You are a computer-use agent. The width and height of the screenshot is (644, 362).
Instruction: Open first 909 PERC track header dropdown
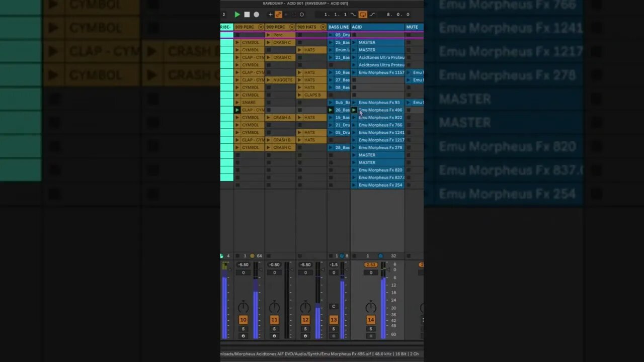261,27
